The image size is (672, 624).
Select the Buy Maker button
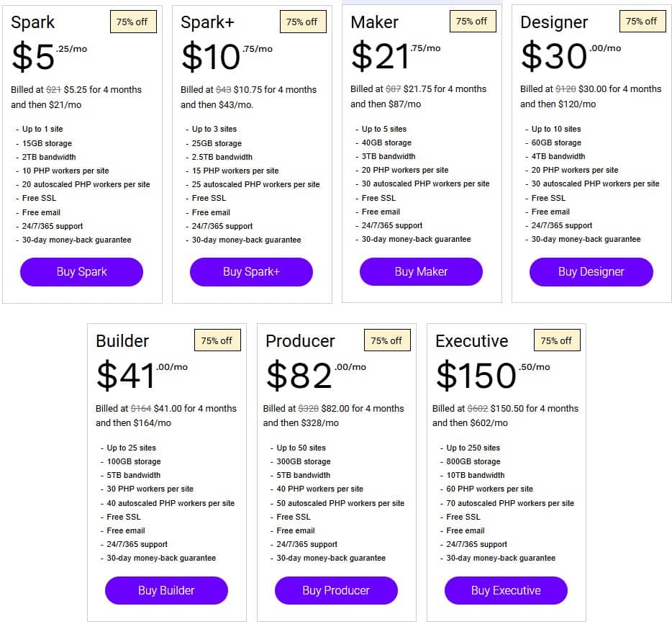tap(421, 272)
